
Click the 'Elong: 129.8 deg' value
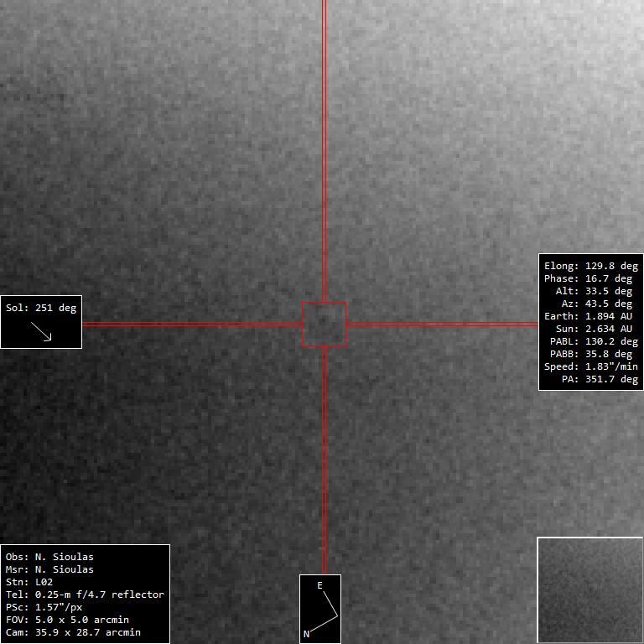tap(591, 266)
